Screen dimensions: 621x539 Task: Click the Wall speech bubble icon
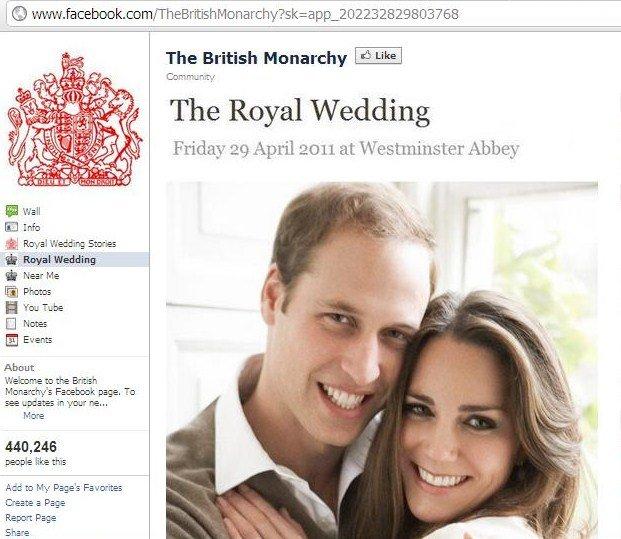[12, 211]
